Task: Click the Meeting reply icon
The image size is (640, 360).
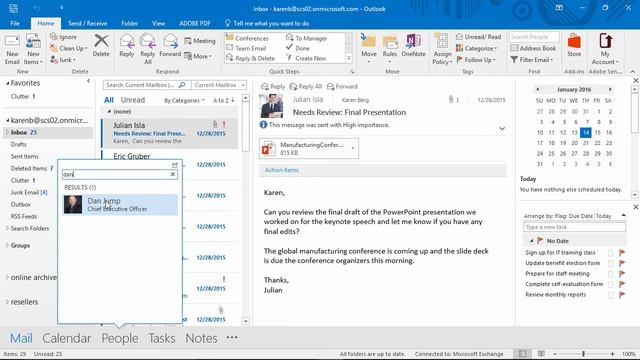Action: click(x=188, y=41)
